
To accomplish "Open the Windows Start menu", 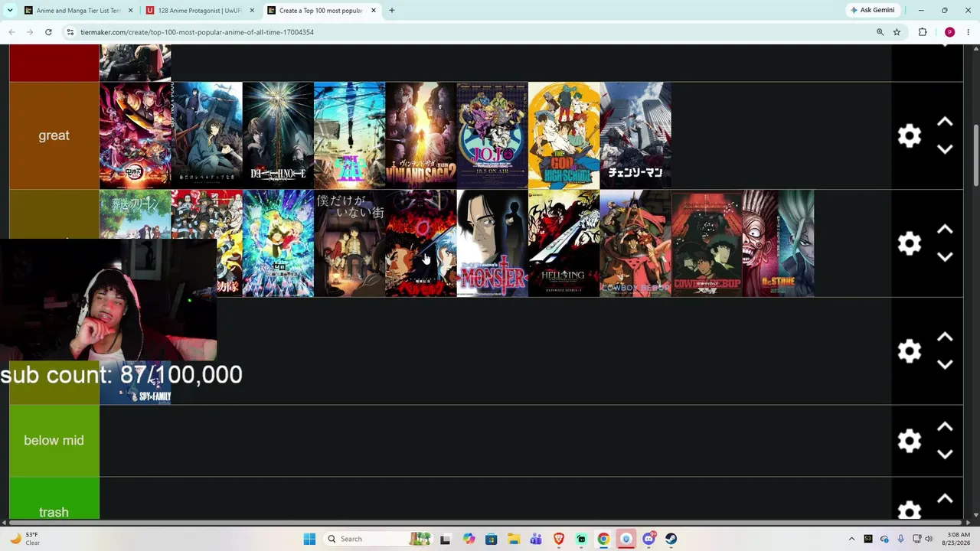I will pyautogui.click(x=309, y=539).
